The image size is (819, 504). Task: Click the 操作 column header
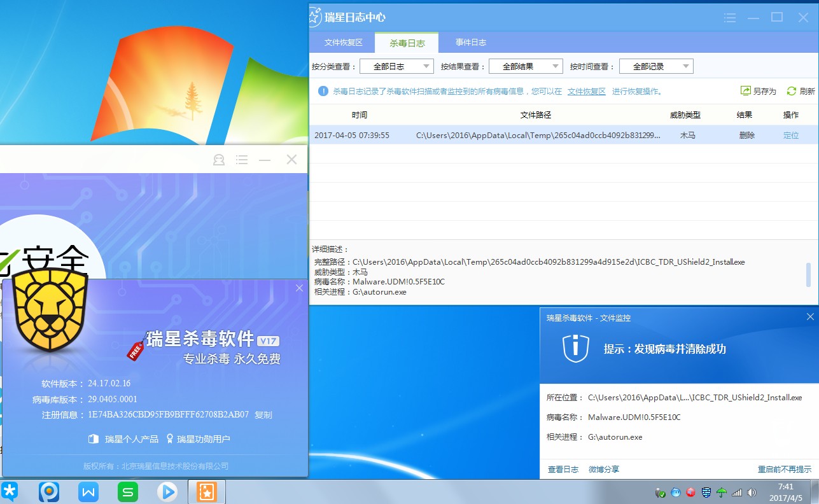tap(791, 115)
